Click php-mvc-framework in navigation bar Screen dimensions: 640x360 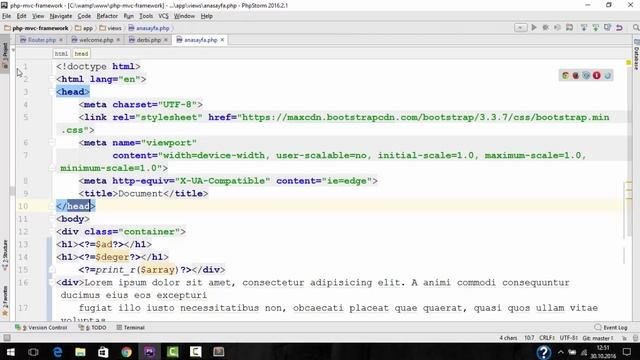tap(36, 28)
